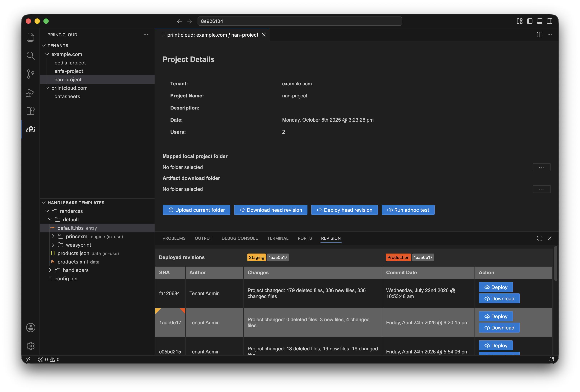580x392 pixels.
Task: Toggle the bottom panel layout button
Action: coord(540,21)
